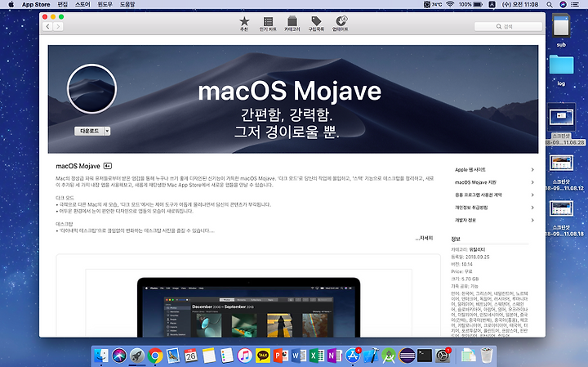Open Microsoft Word from the Dock
The width and height of the screenshot is (588, 367).
pos(299,356)
